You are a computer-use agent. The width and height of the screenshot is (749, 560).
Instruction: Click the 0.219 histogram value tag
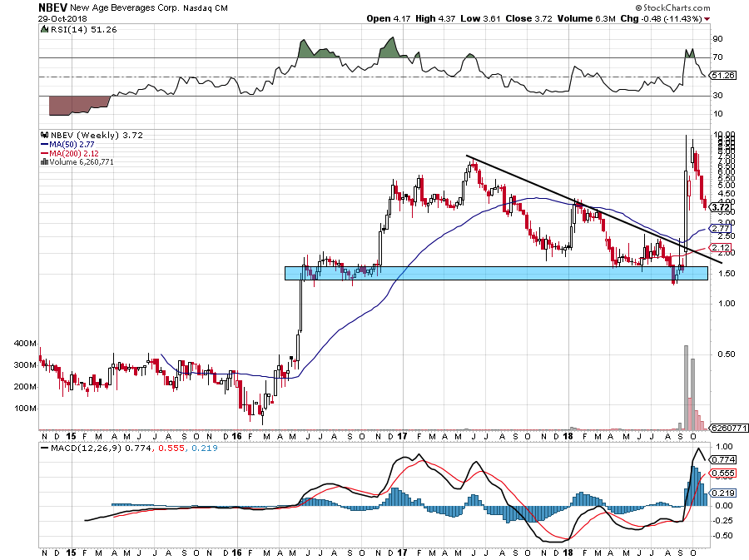(x=723, y=493)
